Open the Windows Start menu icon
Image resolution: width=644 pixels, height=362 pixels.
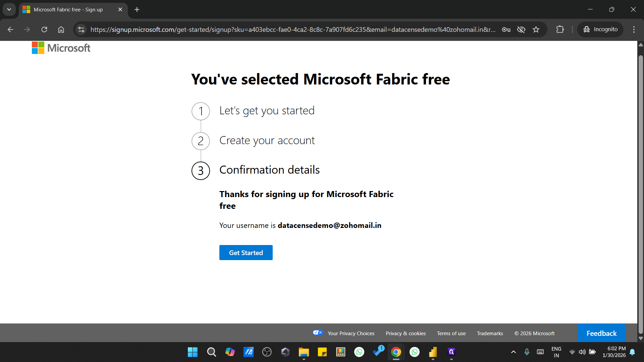pyautogui.click(x=193, y=352)
